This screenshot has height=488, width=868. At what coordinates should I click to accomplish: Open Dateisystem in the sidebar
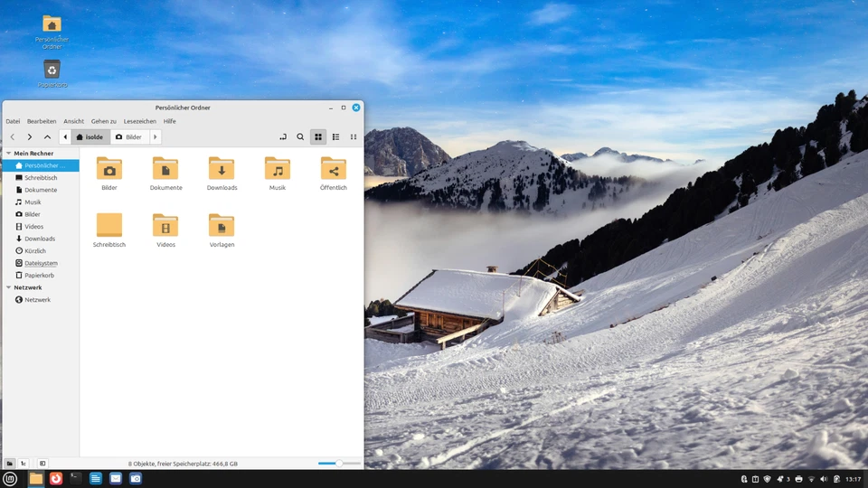41,263
